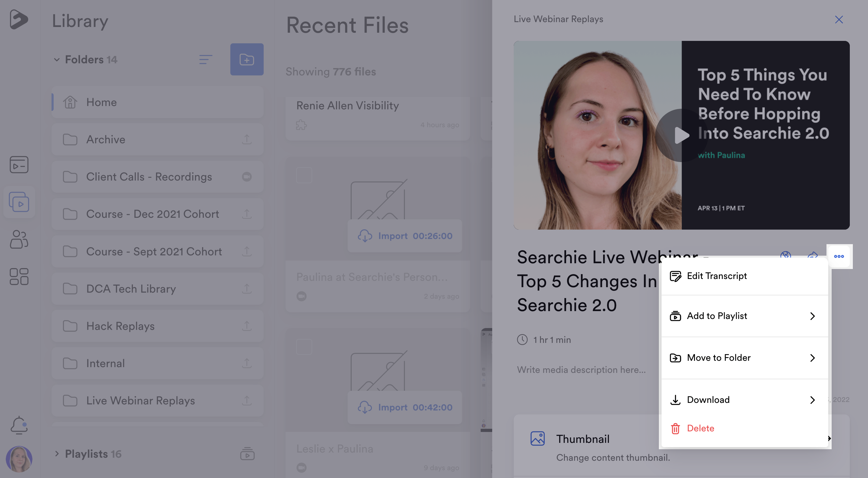Screen dimensions: 868x478
Task: Click upload icon on Archive folder
Action: click(x=247, y=139)
